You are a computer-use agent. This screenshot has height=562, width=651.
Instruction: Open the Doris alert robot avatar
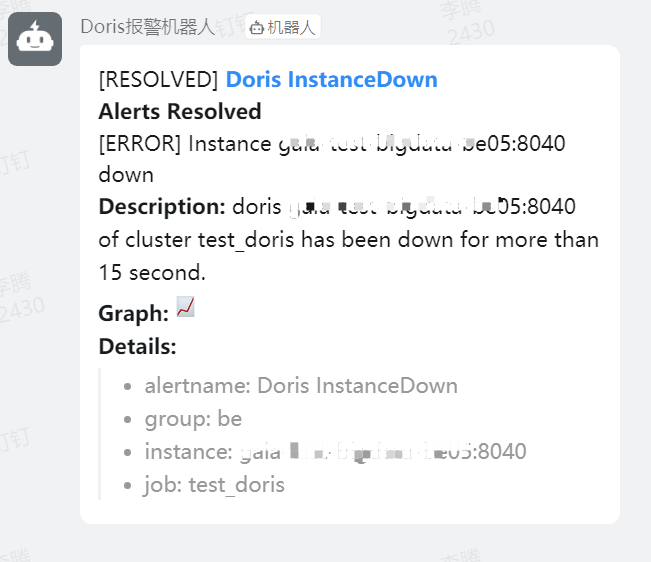pos(35,39)
